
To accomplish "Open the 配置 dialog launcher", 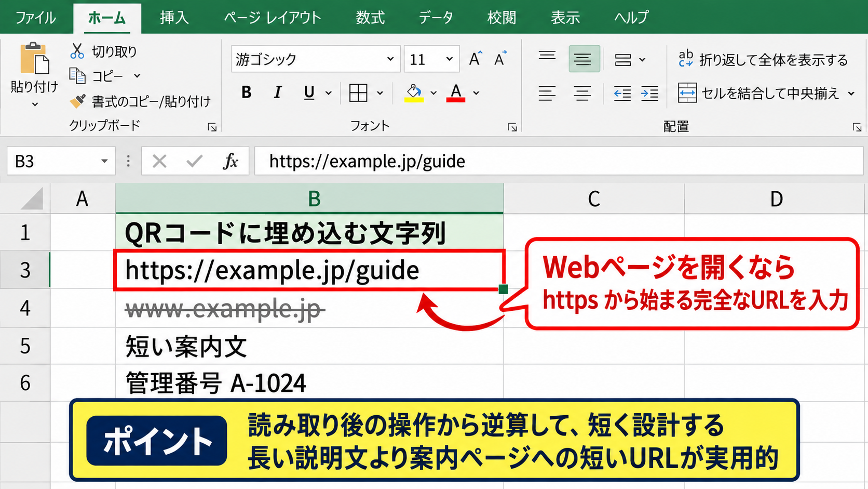I will pos(857,127).
